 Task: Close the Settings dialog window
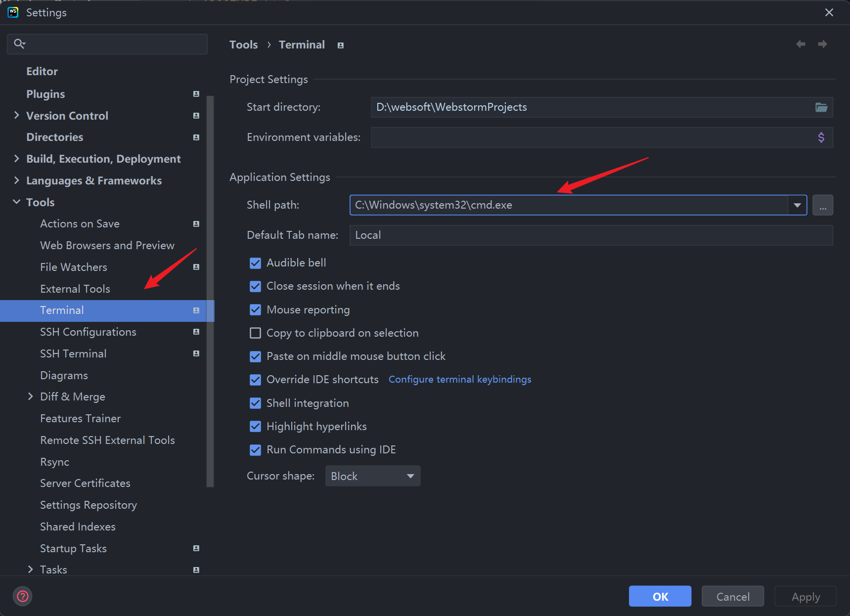(829, 12)
